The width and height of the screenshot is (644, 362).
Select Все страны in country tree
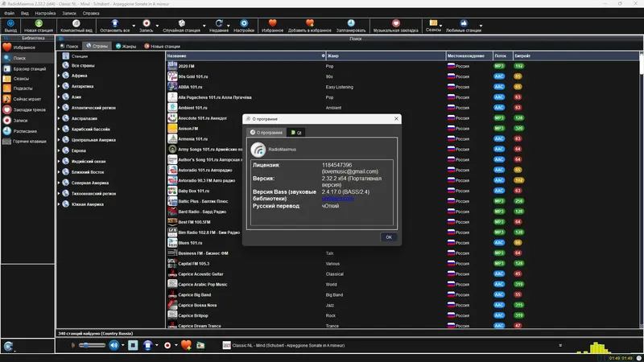pyautogui.click(x=83, y=65)
